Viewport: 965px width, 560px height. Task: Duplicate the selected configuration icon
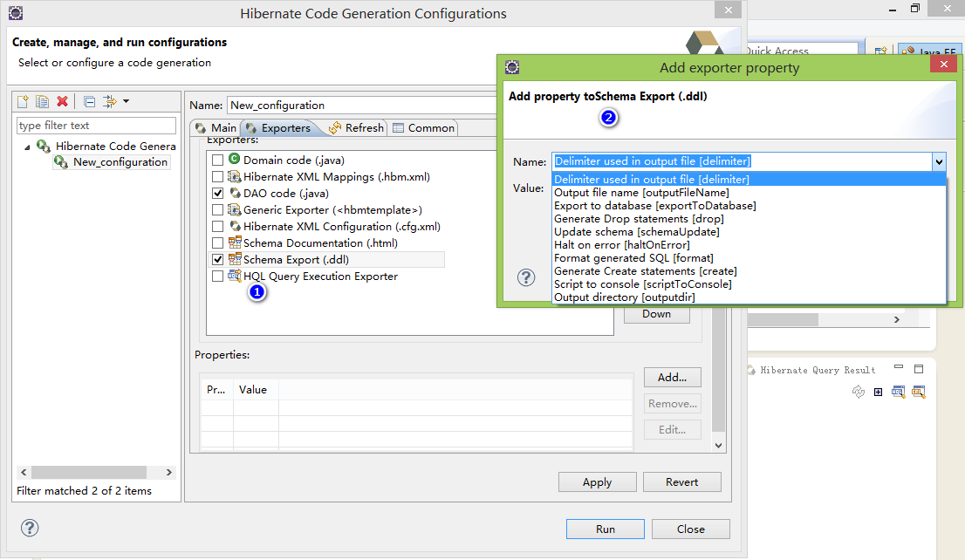click(43, 101)
